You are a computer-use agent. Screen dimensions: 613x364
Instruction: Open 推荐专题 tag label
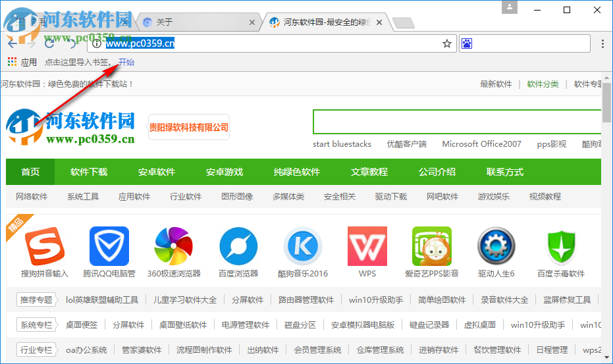(36, 300)
